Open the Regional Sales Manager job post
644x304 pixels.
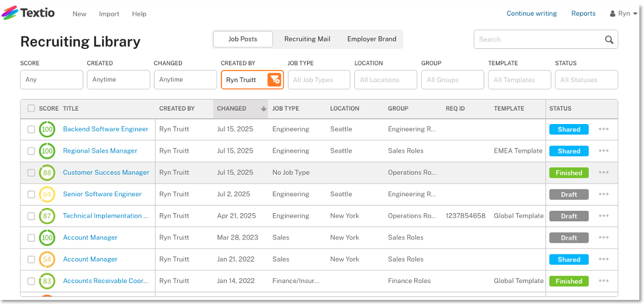(x=100, y=151)
